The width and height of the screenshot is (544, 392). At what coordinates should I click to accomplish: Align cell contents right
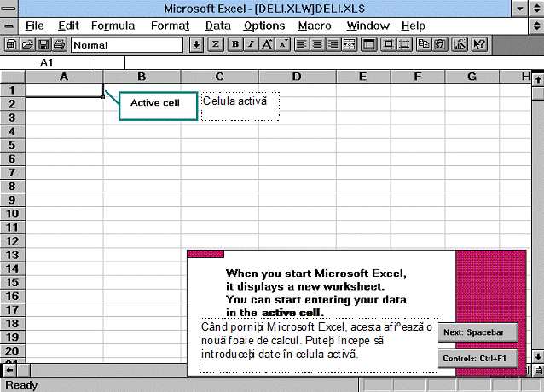(x=333, y=44)
